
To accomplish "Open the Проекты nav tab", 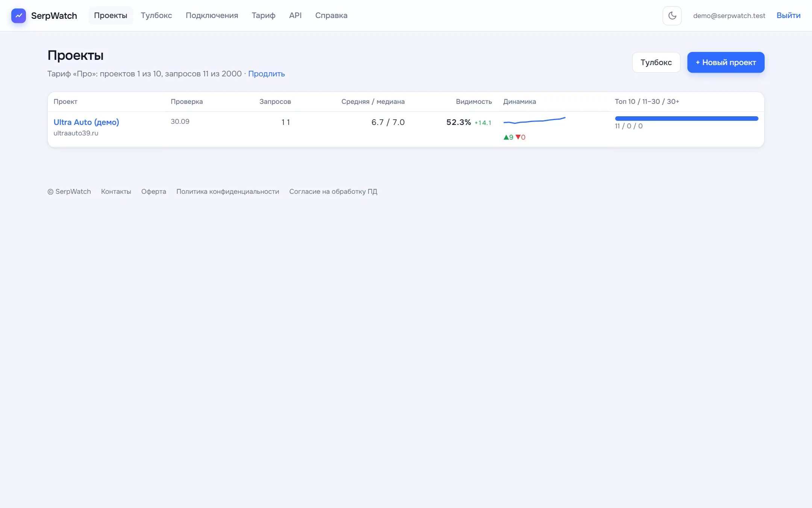I will point(111,15).
